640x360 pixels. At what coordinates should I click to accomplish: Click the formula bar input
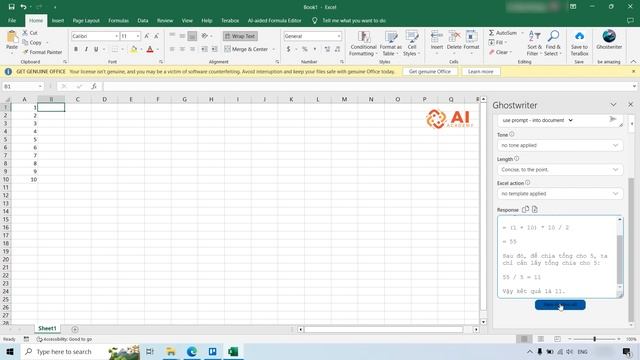(x=367, y=87)
